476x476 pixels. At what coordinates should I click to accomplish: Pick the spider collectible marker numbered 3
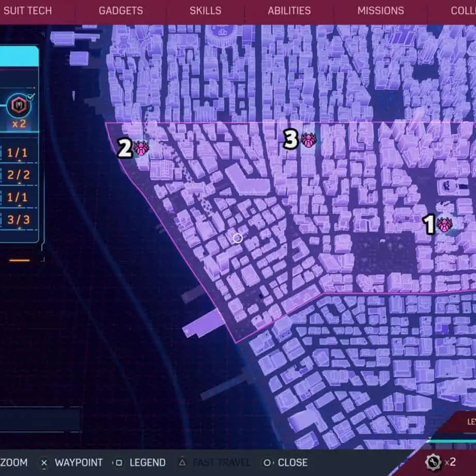pyautogui.click(x=308, y=139)
